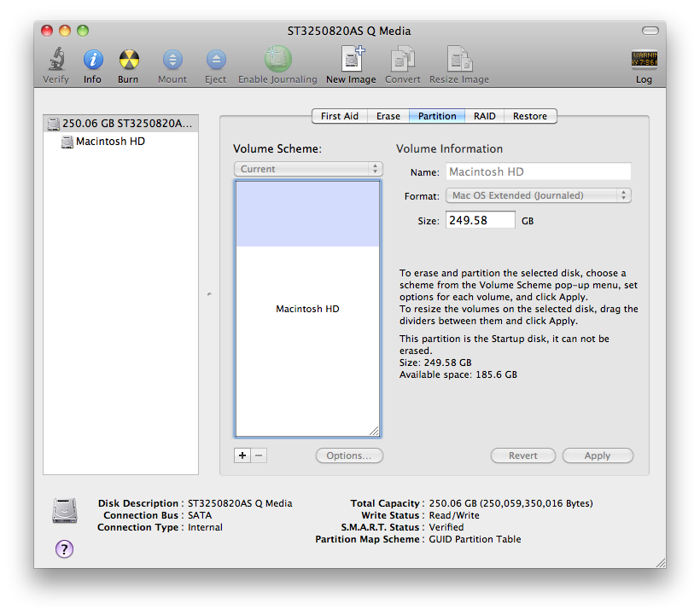Click the Enable Journaling icon
The width and height of the screenshot is (700, 615).
click(x=277, y=59)
